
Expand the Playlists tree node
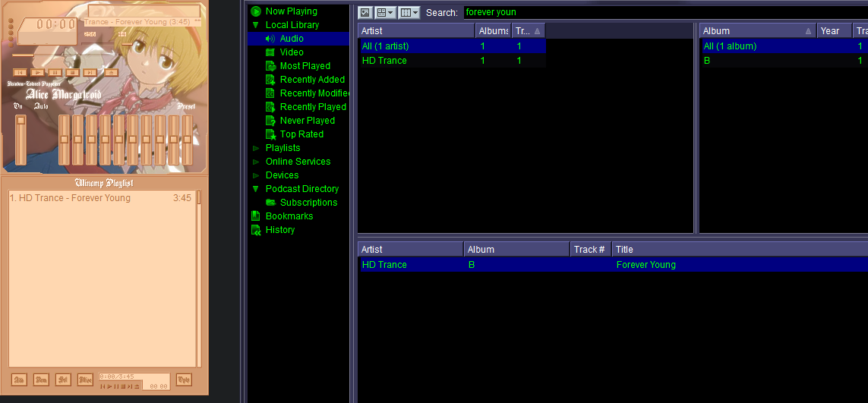(256, 148)
